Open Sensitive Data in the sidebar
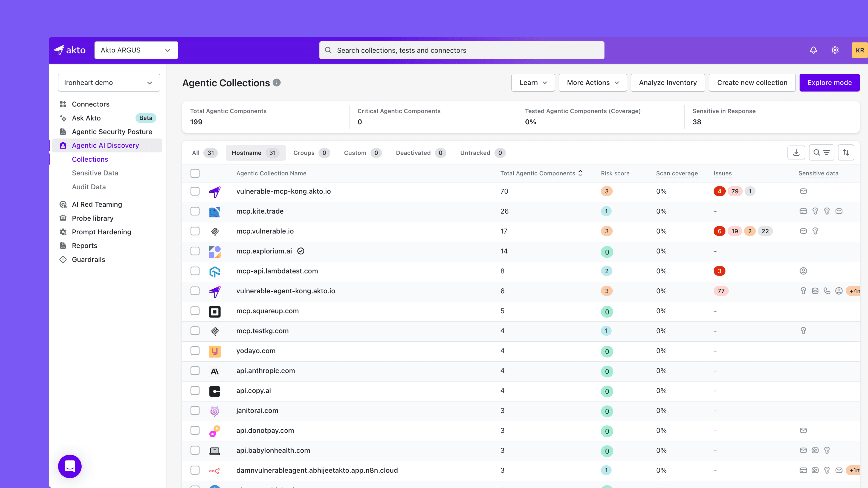Image resolution: width=868 pixels, height=488 pixels. pos(95,173)
